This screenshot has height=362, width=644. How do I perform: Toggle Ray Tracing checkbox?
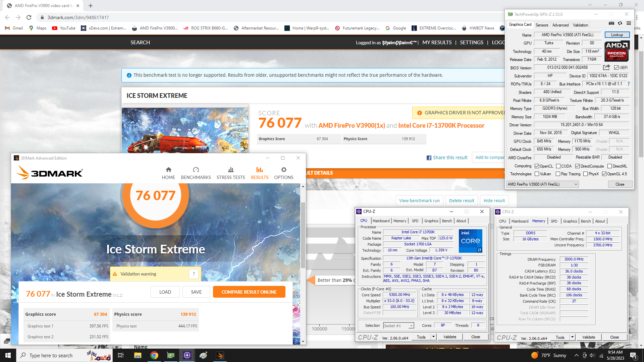558,174
